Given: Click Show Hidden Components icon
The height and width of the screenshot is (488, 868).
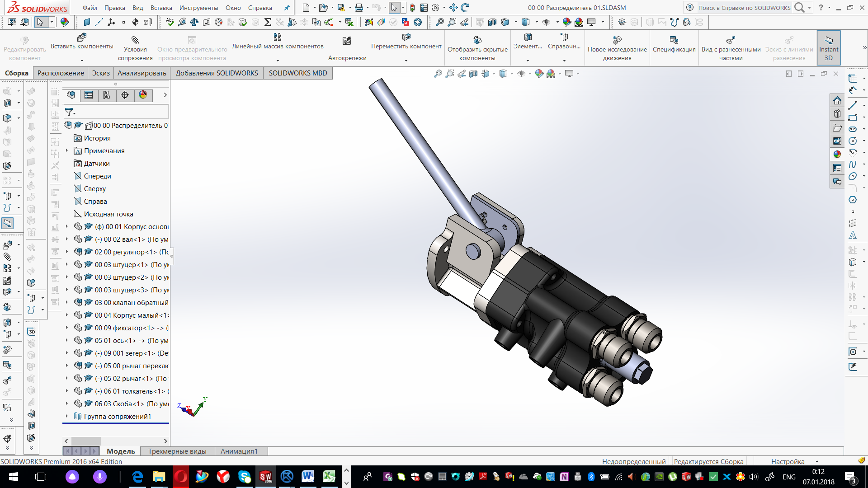Looking at the screenshot, I should tap(477, 40).
